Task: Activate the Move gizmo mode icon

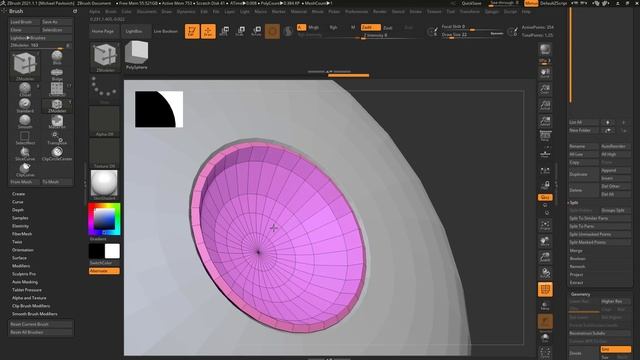Action: [x=224, y=31]
